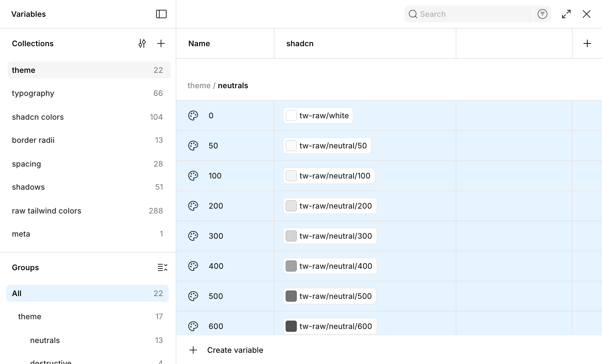Select the All group
The image size is (602, 364).
87,293
